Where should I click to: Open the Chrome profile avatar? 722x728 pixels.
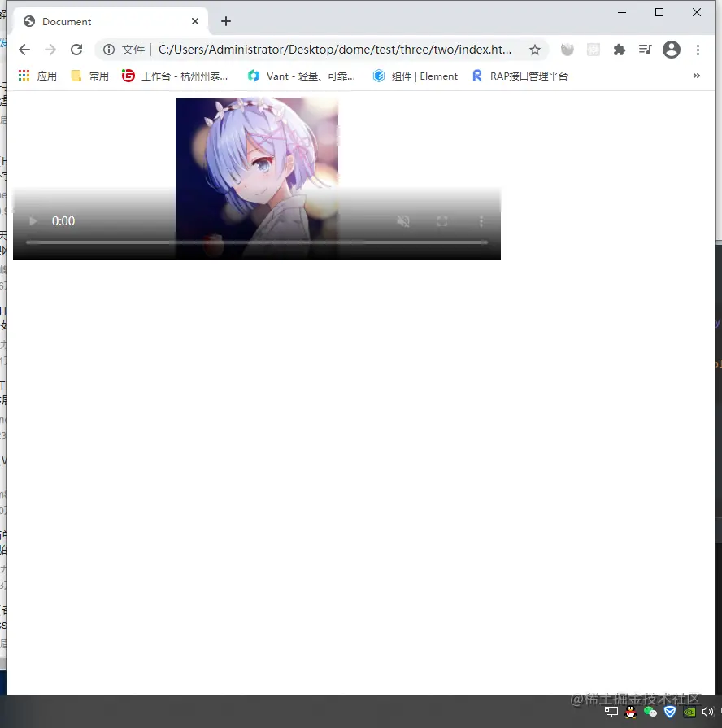[x=671, y=50]
